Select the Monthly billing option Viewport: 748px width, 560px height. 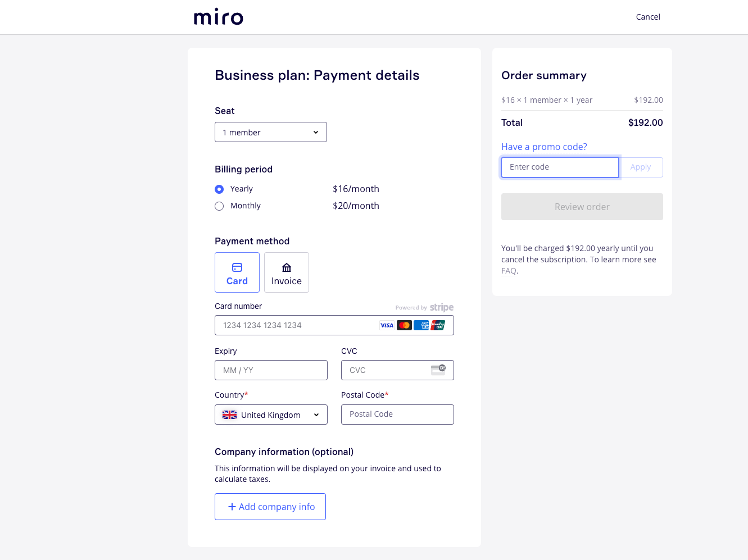pyautogui.click(x=219, y=206)
